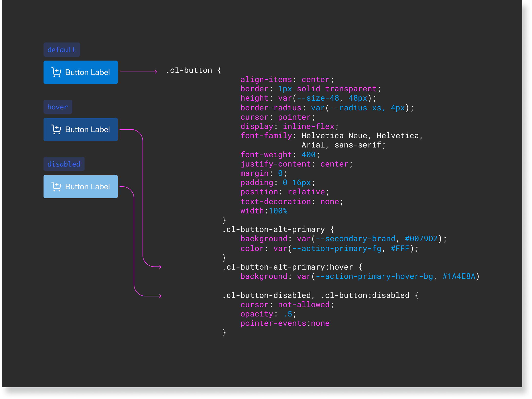Click the #0079D2 color value
Screen dimensions: 532x399
421,239
